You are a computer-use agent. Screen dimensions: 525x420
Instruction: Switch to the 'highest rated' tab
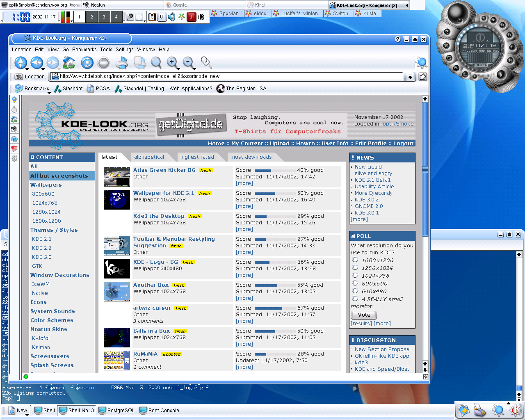pos(197,157)
